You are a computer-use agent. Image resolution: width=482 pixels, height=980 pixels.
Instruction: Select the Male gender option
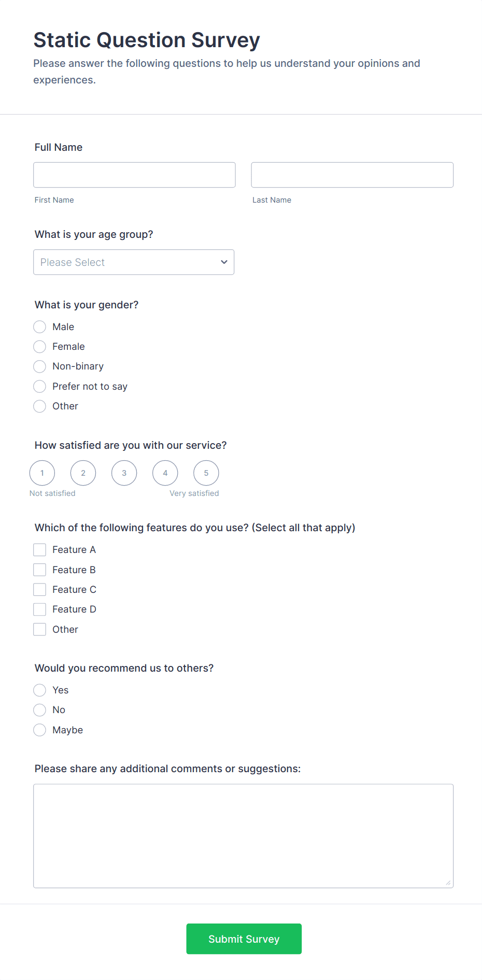point(39,326)
